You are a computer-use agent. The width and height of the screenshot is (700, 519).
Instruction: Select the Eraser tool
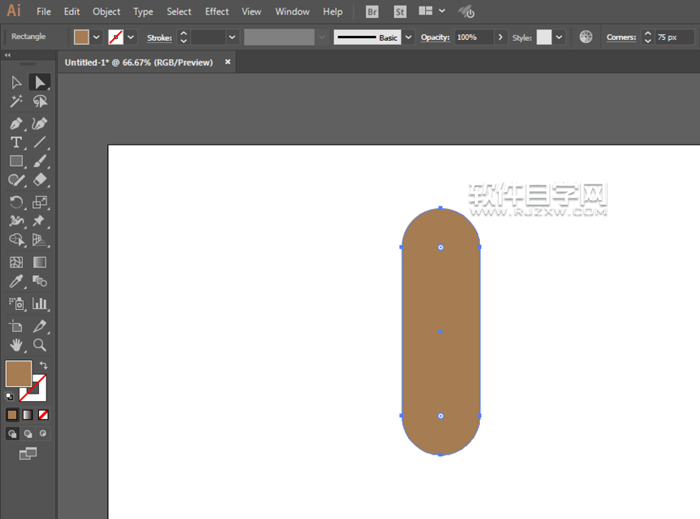coord(40,180)
